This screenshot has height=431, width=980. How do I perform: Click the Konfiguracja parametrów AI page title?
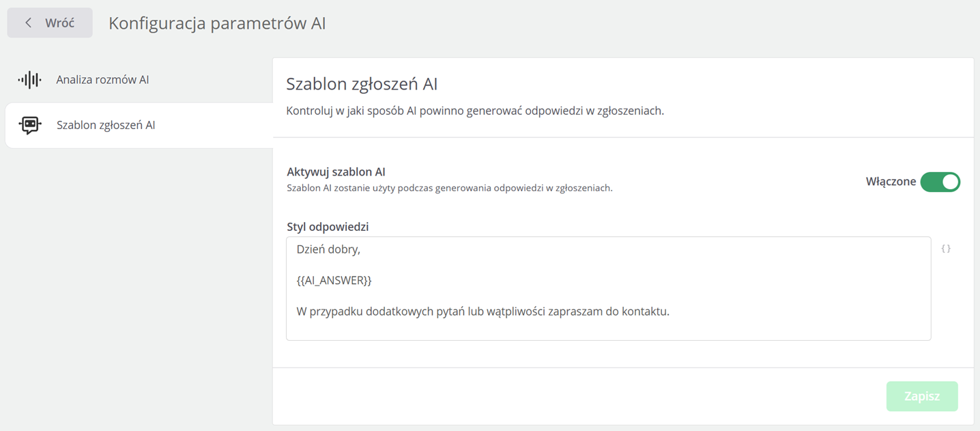click(217, 23)
